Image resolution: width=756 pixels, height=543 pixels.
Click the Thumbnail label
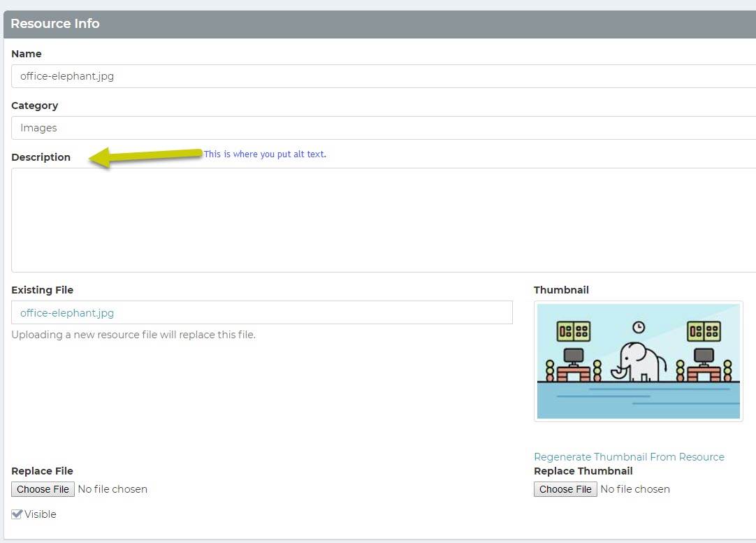[x=561, y=290]
